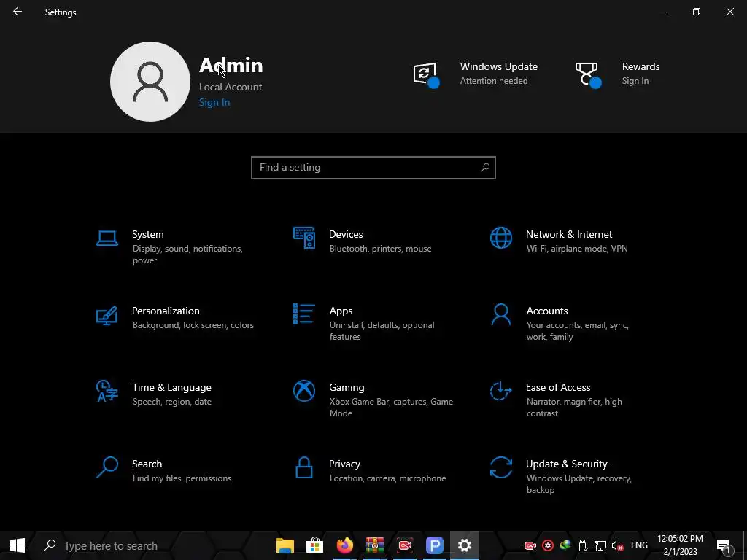
Task: Open the Gaming Xbox icon
Action: click(x=304, y=391)
